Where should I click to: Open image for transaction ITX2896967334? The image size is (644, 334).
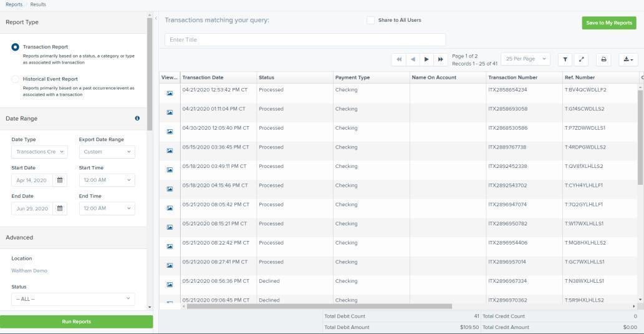pyautogui.click(x=170, y=285)
